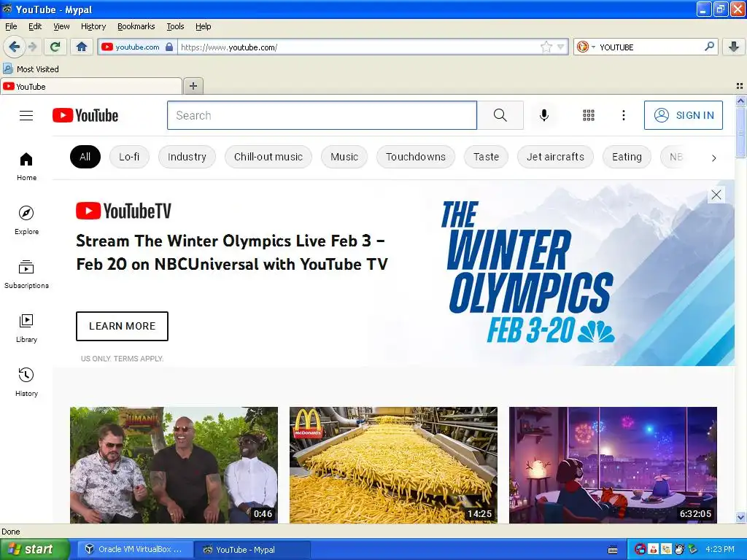Click the magnifier in browser search box
747x560 pixels.
point(709,47)
